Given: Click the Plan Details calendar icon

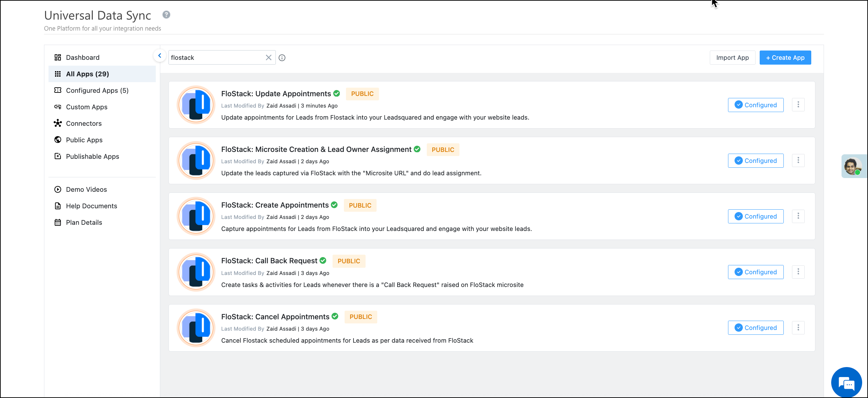Looking at the screenshot, I should [57, 222].
